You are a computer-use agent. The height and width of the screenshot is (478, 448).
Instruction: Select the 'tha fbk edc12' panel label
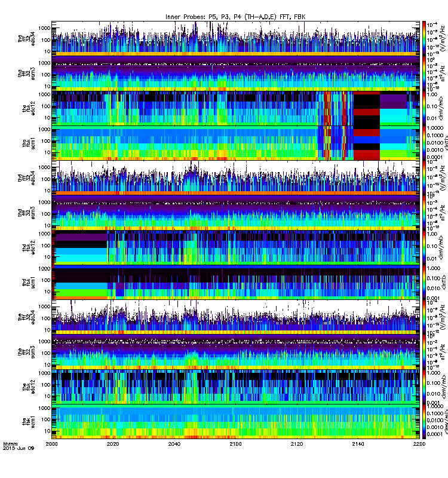coord(29,109)
